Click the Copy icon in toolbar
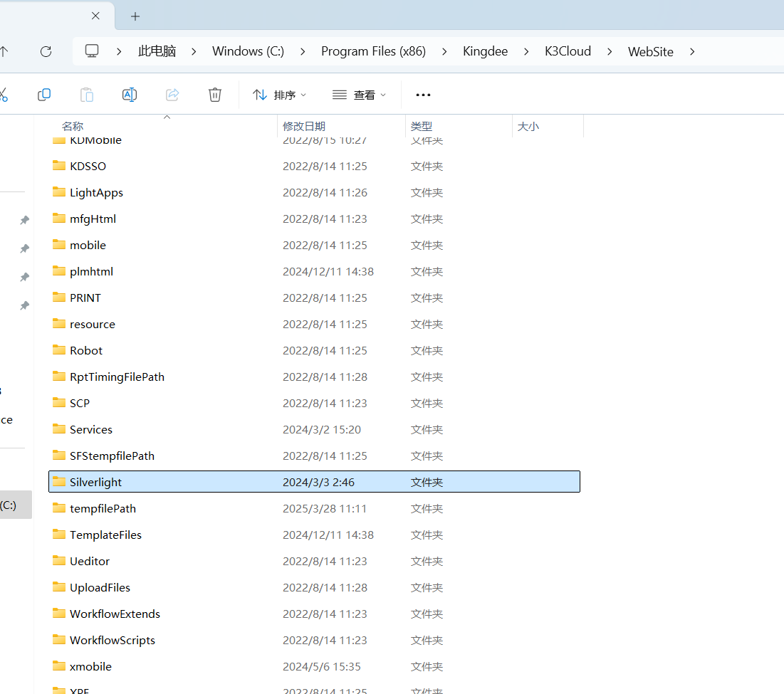The height and width of the screenshot is (694, 784). click(44, 95)
